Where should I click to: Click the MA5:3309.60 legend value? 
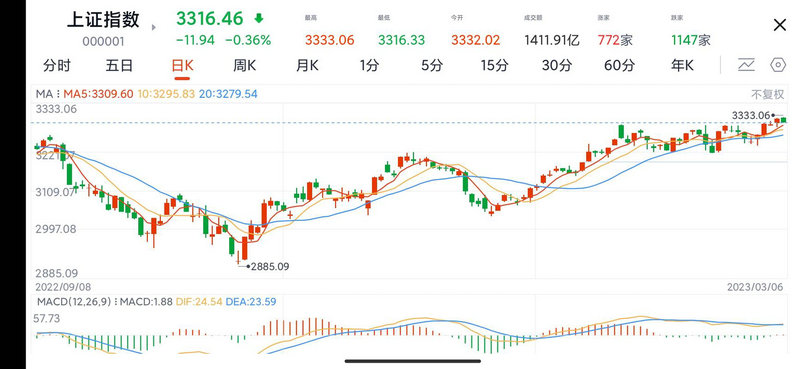(98, 94)
